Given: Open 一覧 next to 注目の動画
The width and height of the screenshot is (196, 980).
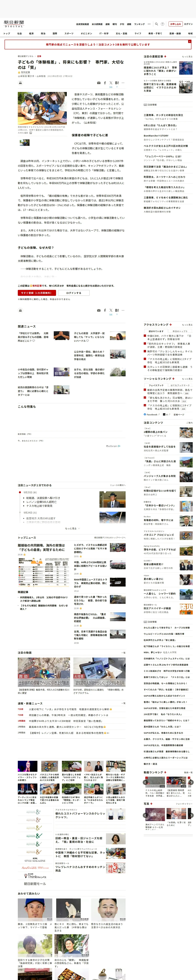Looking at the screenshot, I should pos(123,653).
